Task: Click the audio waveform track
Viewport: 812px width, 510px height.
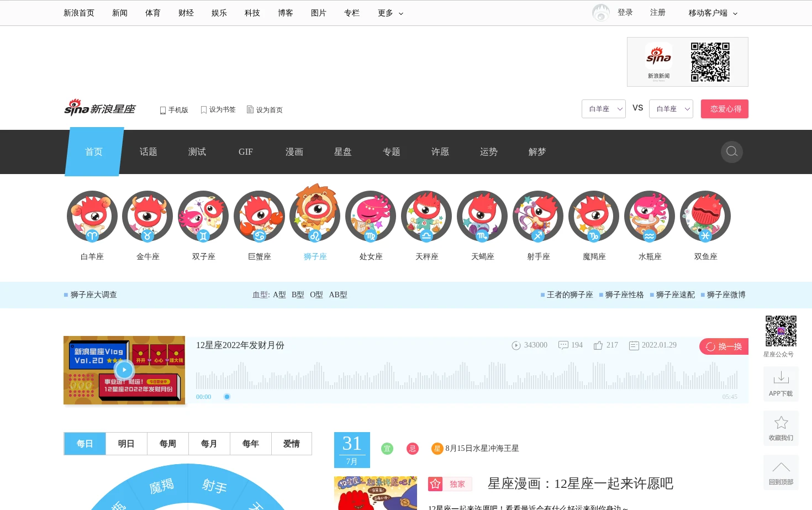Action: pyautogui.click(x=467, y=375)
